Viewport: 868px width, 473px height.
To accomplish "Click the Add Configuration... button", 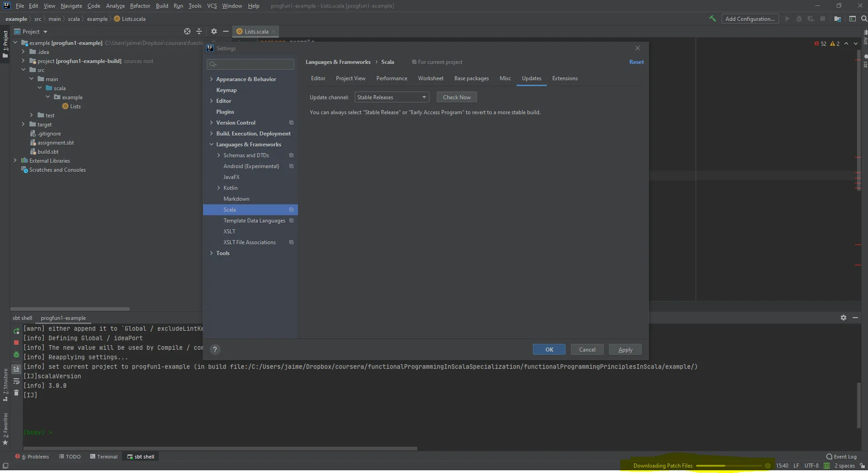I will tap(750, 19).
